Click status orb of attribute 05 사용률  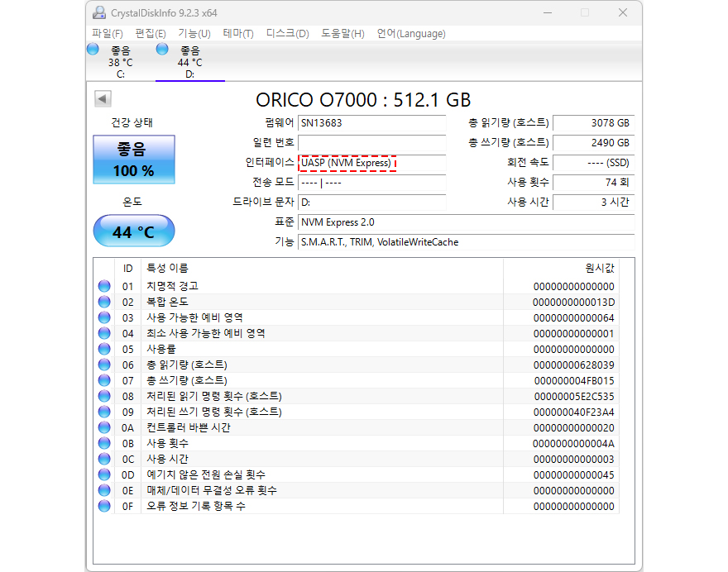coord(104,349)
